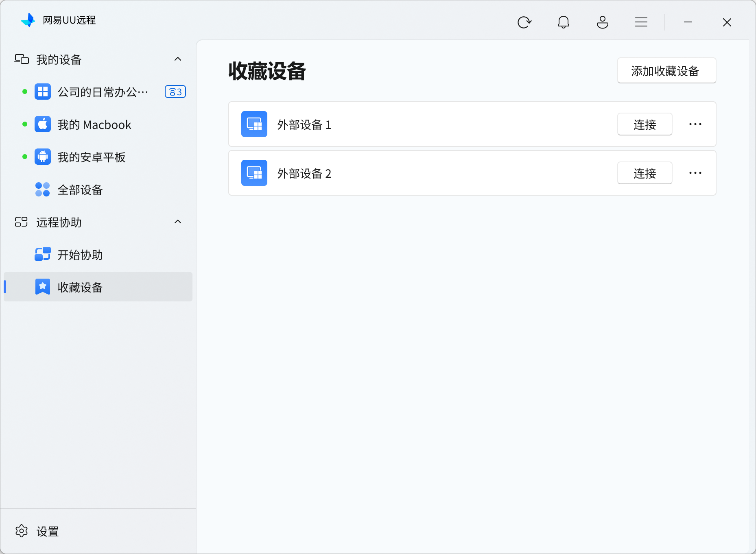Image resolution: width=756 pixels, height=554 pixels.
Task: Click the 远程协助 section icon
Action: (x=21, y=222)
